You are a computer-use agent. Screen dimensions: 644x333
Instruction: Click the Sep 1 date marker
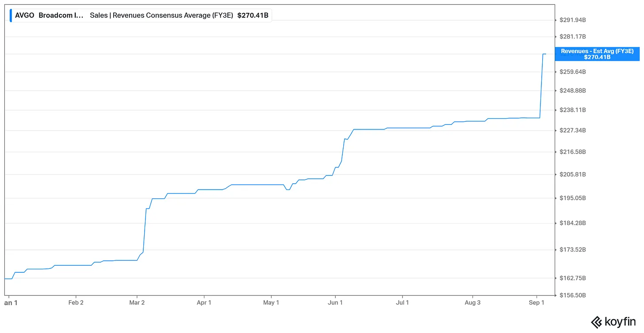click(x=537, y=303)
